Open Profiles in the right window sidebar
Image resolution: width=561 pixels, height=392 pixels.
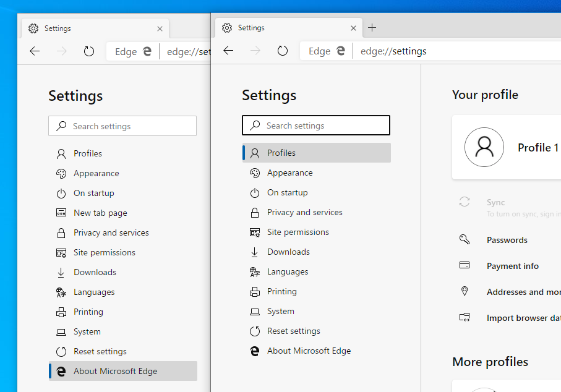[x=316, y=153]
